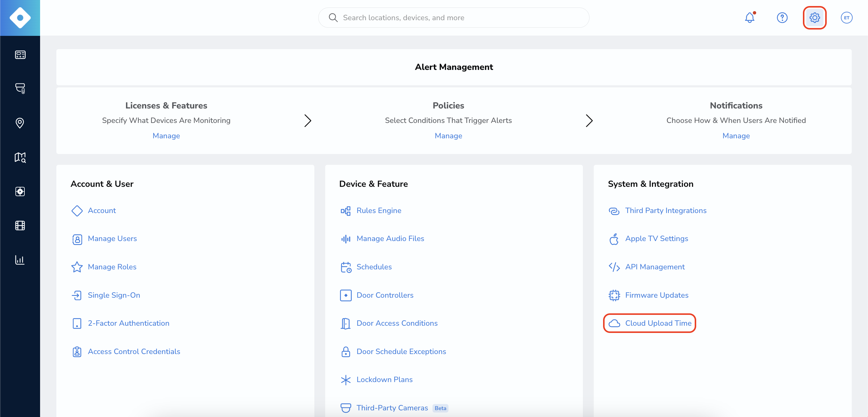Open the Door Schedule Exceptions link

pos(401,351)
